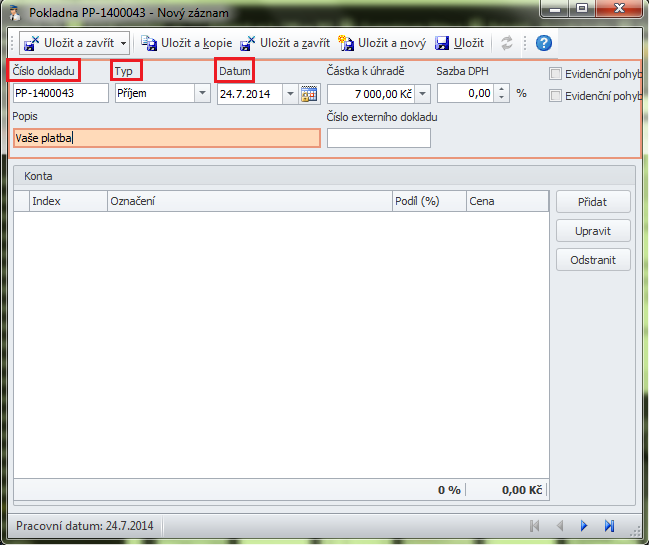Image resolution: width=649 pixels, height=545 pixels.
Task: Open the Datum dropdown arrow
Action: 290,94
